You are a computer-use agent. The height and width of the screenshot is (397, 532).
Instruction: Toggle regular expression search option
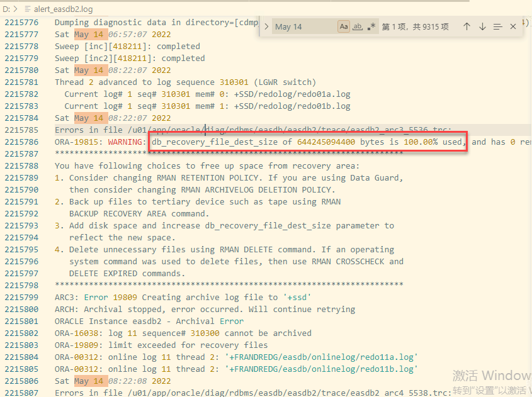[371, 26]
